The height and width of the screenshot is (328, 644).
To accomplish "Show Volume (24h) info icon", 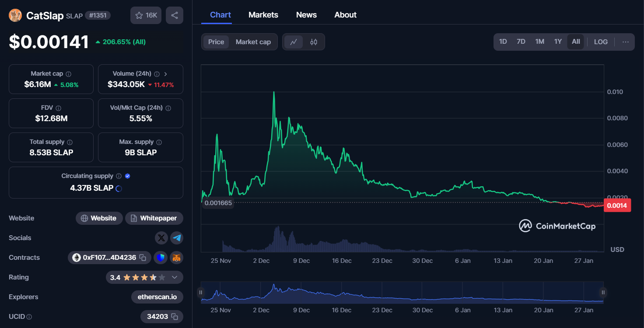I will click(157, 74).
